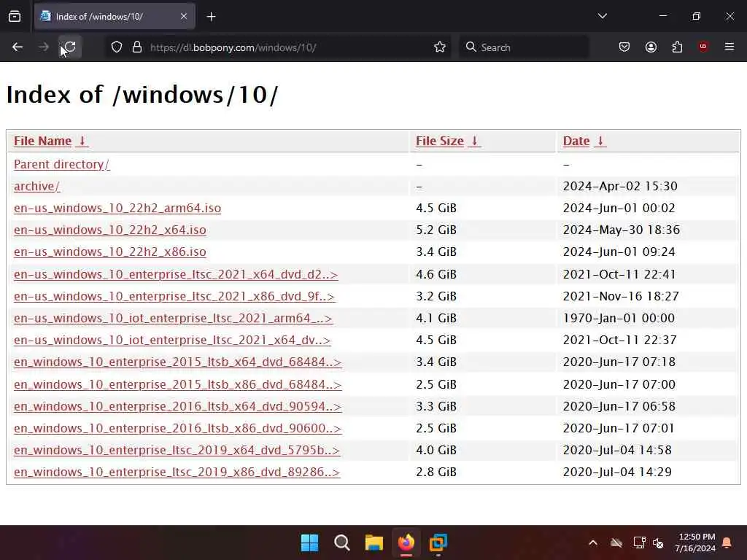The width and height of the screenshot is (747, 560).
Task: Open enterprise_2015_ltsb_x86_dvd_68484 link
Action: pos(178,384)
